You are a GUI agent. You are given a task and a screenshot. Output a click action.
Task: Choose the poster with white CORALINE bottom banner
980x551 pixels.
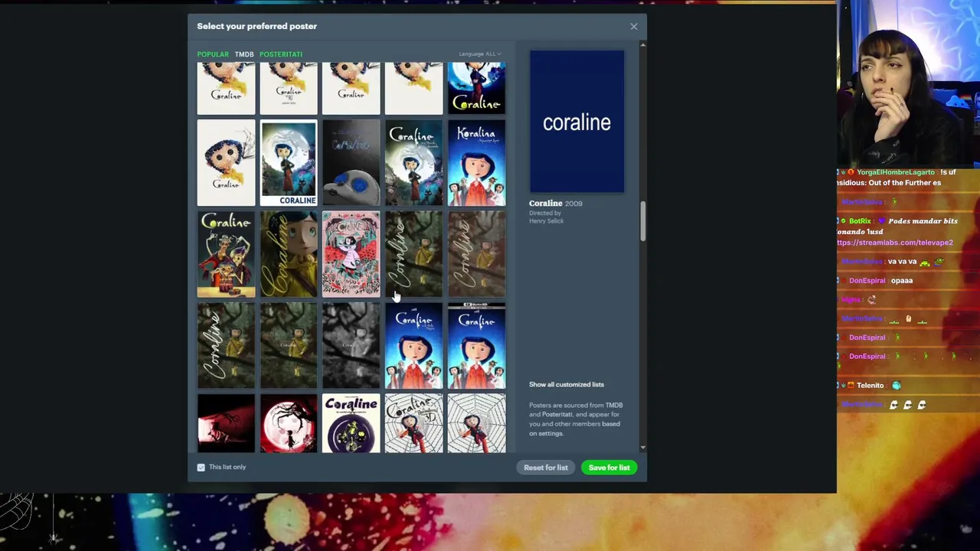pyautogui.click(x=289, y=163)
